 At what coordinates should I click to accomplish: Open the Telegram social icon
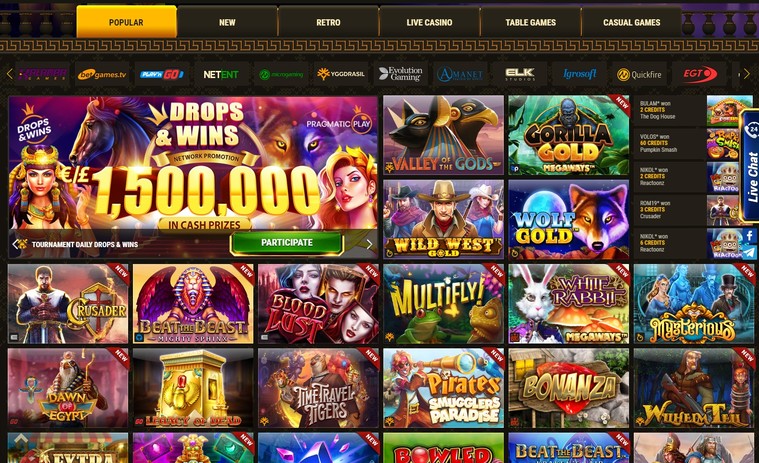750,253
